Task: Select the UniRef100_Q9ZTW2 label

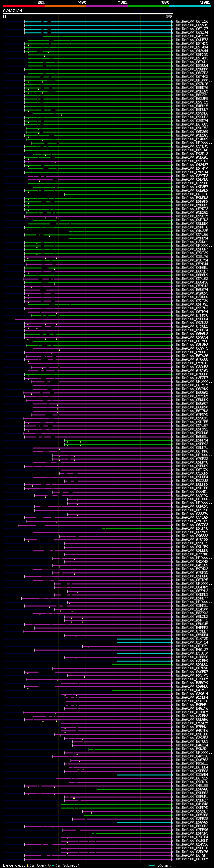Action: coord(192,161)
